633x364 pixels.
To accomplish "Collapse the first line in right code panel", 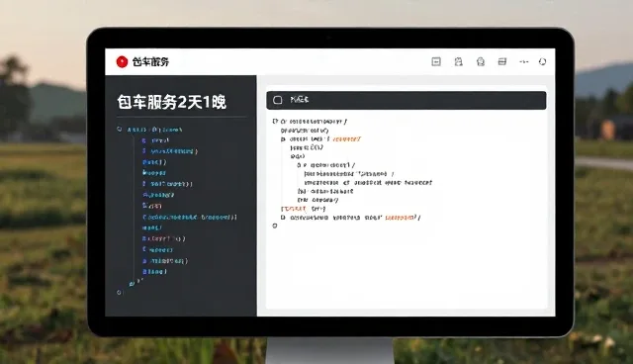I will pos(275,121).
